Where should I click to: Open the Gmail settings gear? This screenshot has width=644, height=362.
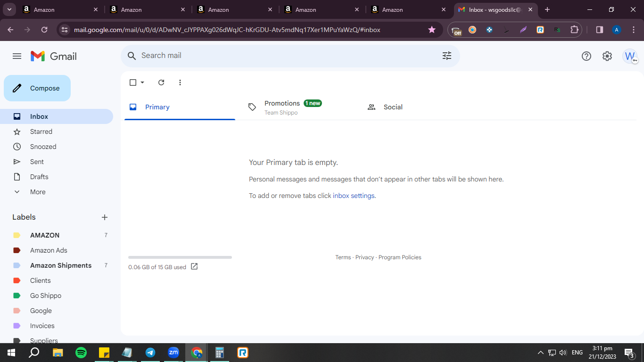[x=607, y=56]
